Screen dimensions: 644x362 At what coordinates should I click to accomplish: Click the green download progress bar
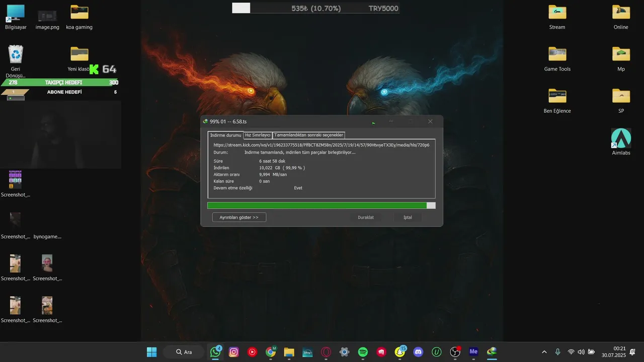(321, 205)
